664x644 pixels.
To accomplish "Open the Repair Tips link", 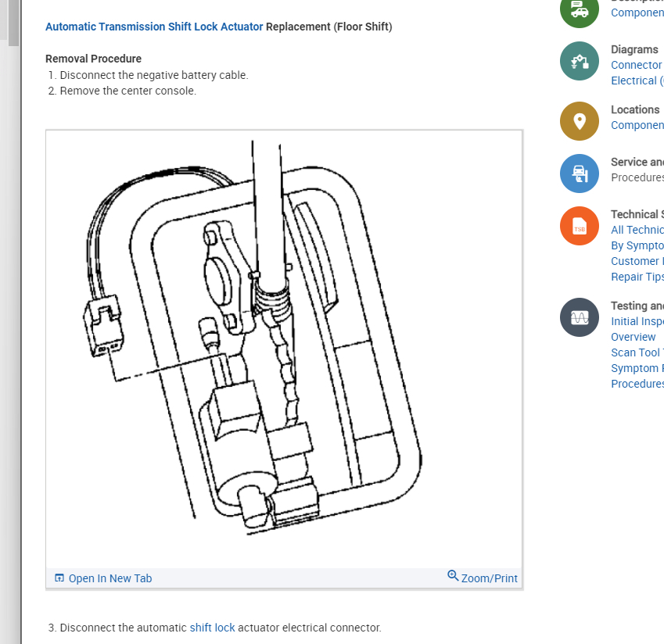I will click(637, 277).
